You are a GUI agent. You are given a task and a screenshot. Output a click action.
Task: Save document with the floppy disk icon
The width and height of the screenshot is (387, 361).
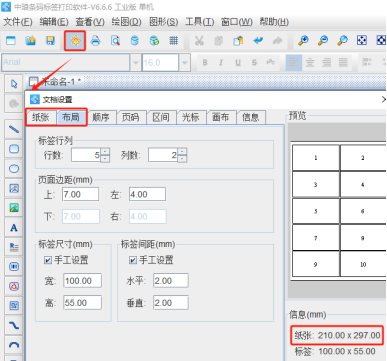(x=50, y=41)
